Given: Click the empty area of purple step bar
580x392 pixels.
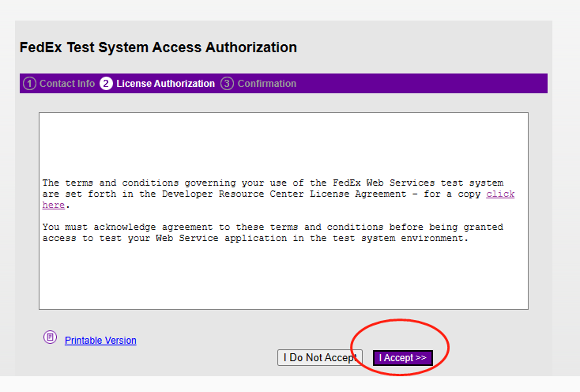Looking at the screenshot, I should [x=422, y=84].
